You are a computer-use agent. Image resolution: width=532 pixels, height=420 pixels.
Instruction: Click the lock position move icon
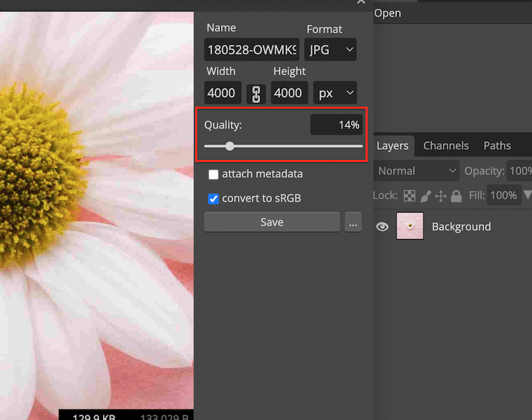[440, 196]
